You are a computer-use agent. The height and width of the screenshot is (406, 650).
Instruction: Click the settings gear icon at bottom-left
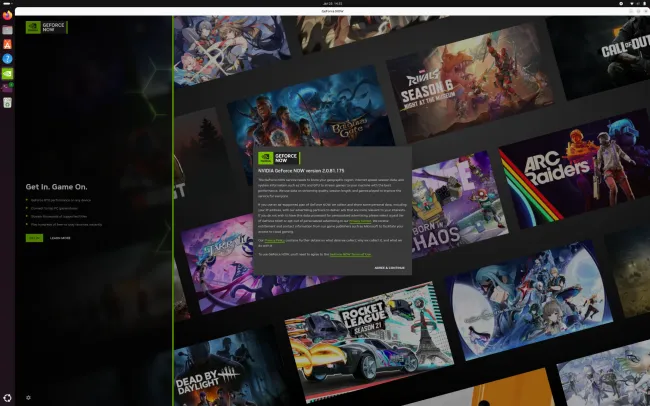(x=27, y=397)
